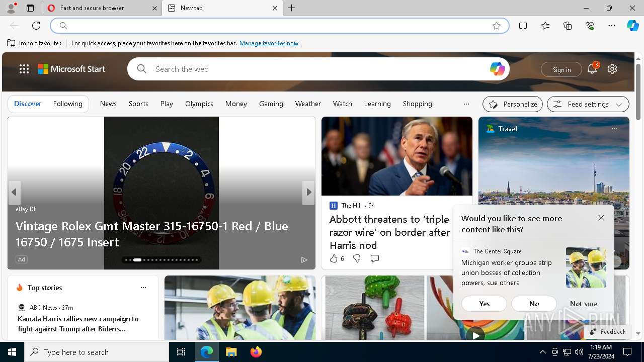
Task: Like the Abbott article thumbs up
Action: click(x=334, y=258)
